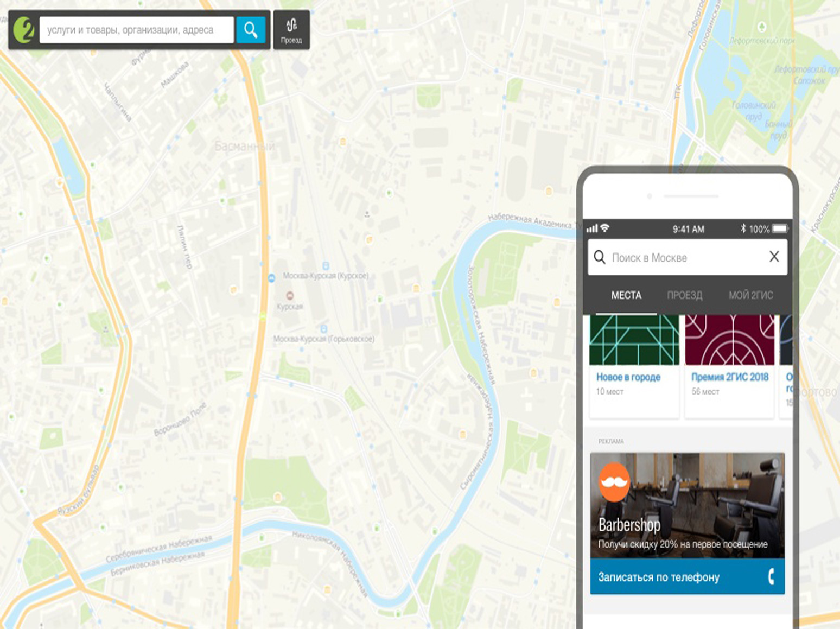Screen dimensions: 840x629
Task: Open the Премия 2ГИС 2018 collection link
Action: click(729, 377)
